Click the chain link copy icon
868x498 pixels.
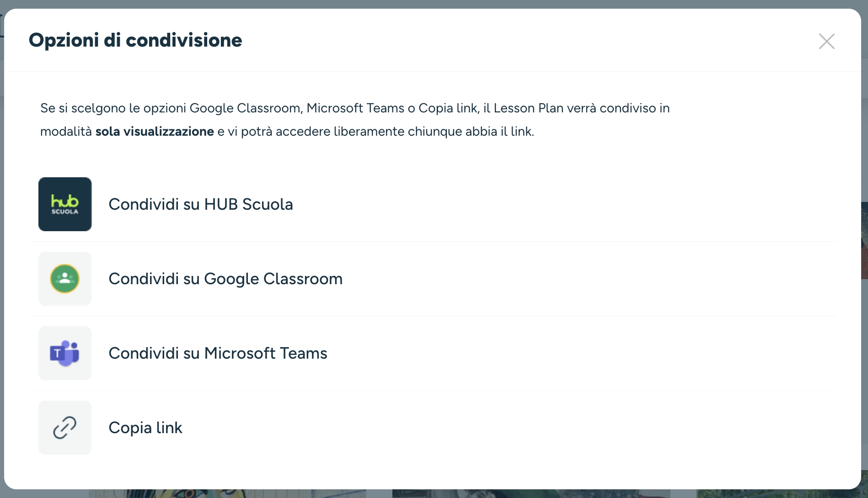point(65,428)
